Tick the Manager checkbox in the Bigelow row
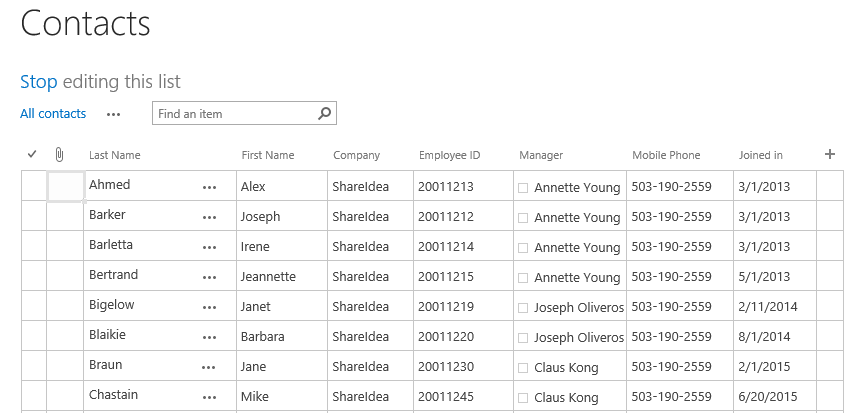Screen dimensions: 858x413 [523, 307]
